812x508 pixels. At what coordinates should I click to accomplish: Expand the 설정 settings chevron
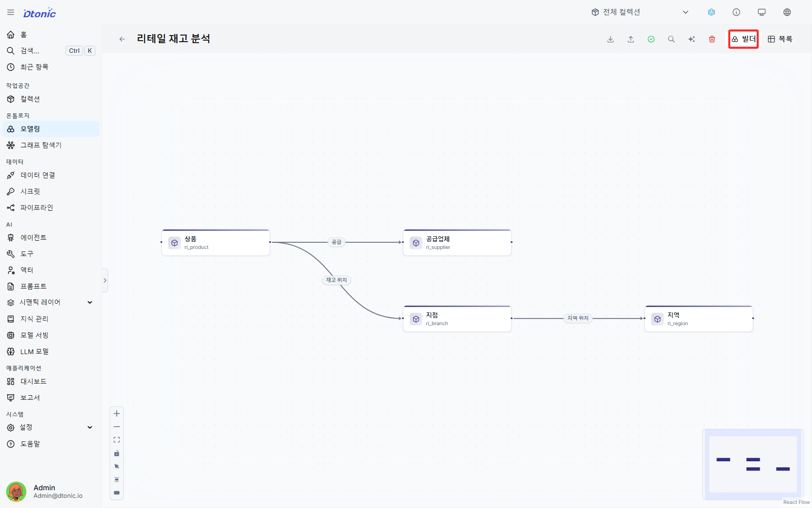[90, 427]
